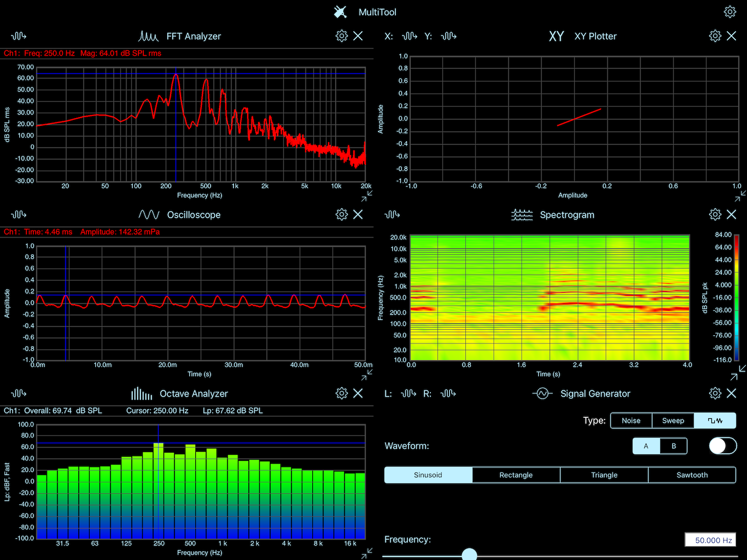747x560 pixels.
Task: Switch to the Sweep signal type
Action: (x=673, y=420)
